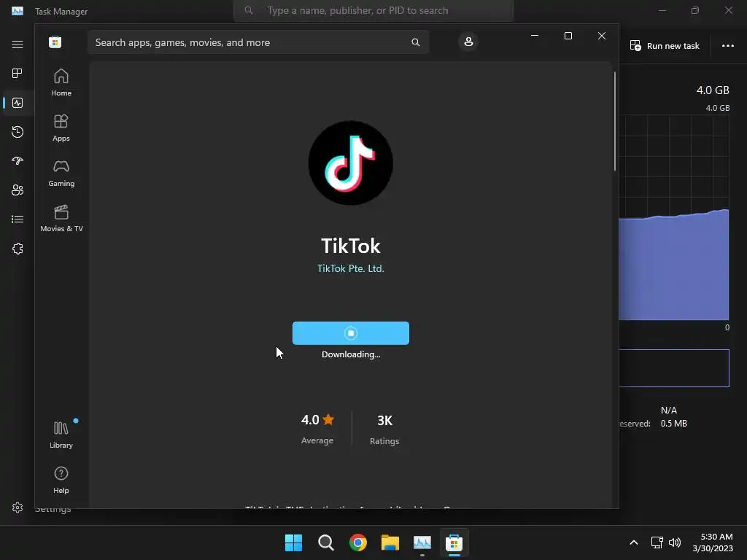Click the memory composition bar in Task Manager

(673, 368)
